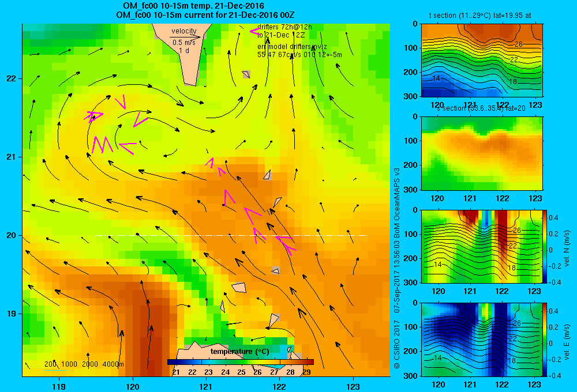Select the 'to 21-Dec 12Z' annotation line
Viewport: 577px width, 392px height.
[281, 35]
